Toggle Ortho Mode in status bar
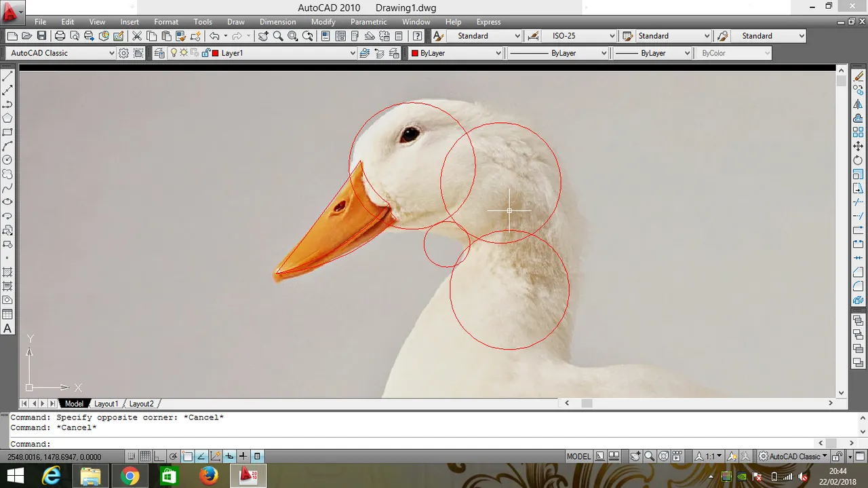The height and width of the screenshot is (488, 868). pyautogui.click(x=159, y=457)
